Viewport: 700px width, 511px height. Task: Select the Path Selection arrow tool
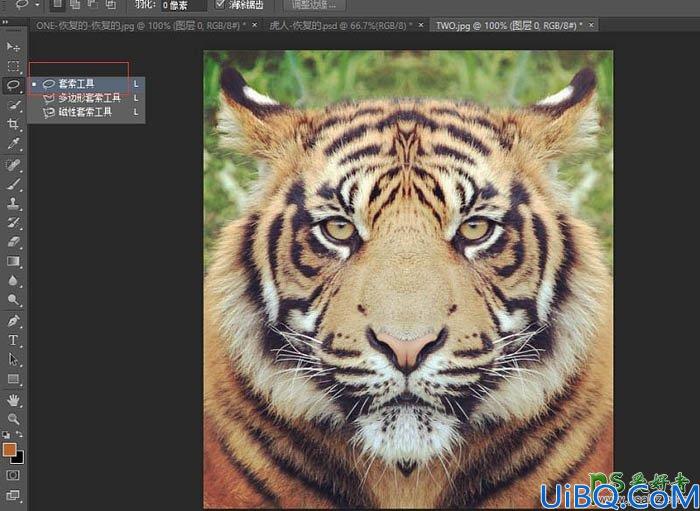tap(13, 360)
